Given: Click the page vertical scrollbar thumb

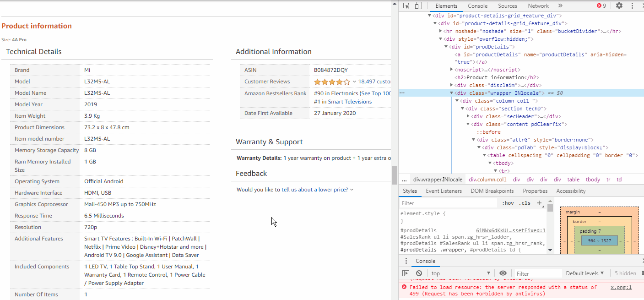Looking at the screenshot, I should [x=394, y=175].
